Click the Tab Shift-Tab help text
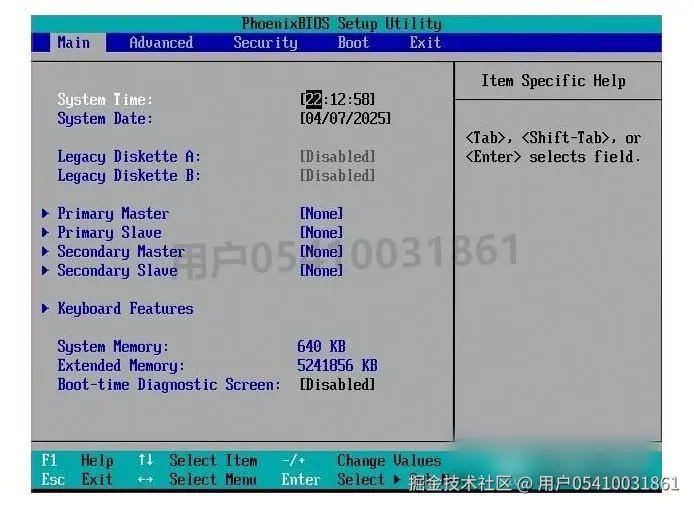The height and width of the screenshot is (508, 694). 553,147
